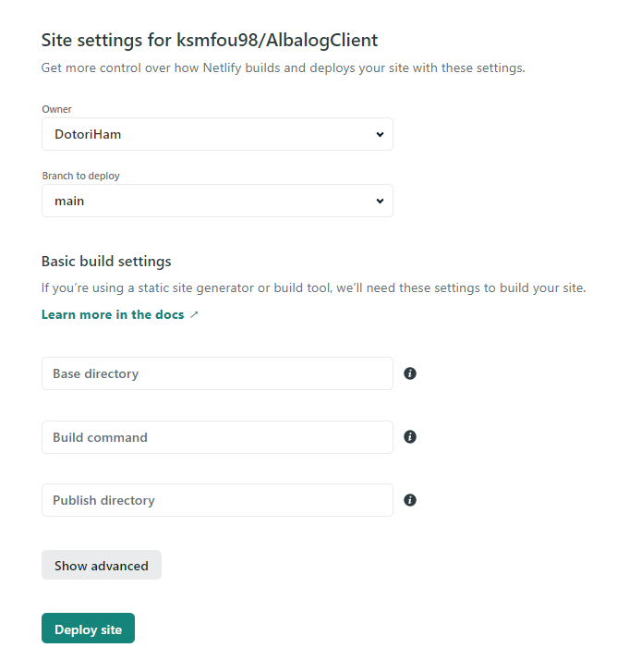Click the Deploy site button

89,629
